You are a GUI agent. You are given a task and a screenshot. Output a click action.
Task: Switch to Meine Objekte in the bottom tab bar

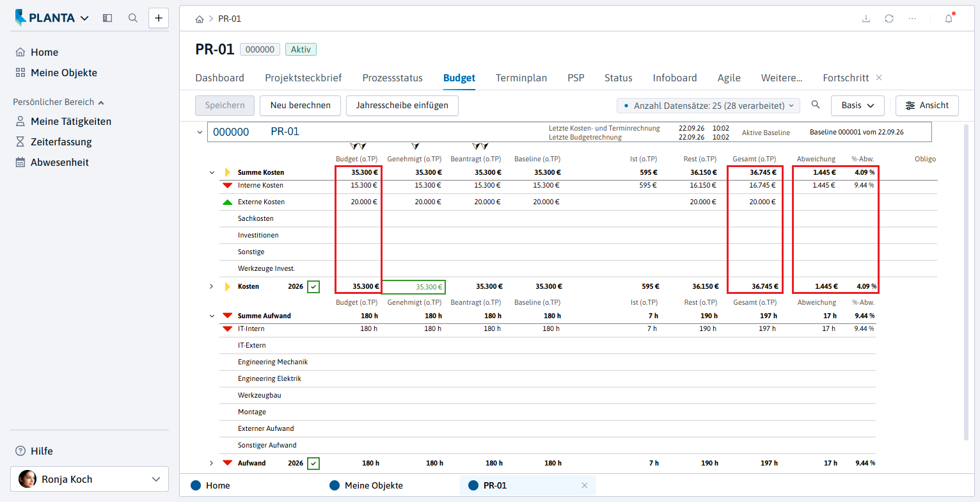(x=374, y=485)
